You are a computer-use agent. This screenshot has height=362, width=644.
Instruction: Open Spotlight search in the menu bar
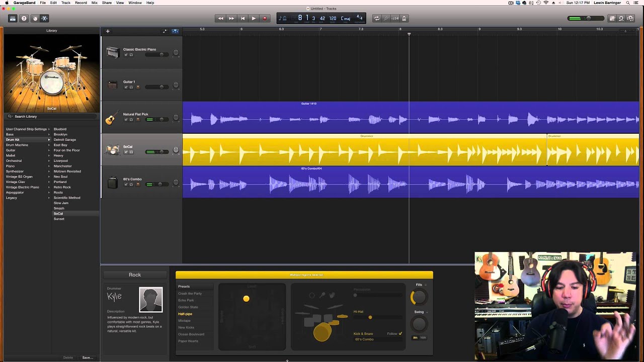point(628,3)
